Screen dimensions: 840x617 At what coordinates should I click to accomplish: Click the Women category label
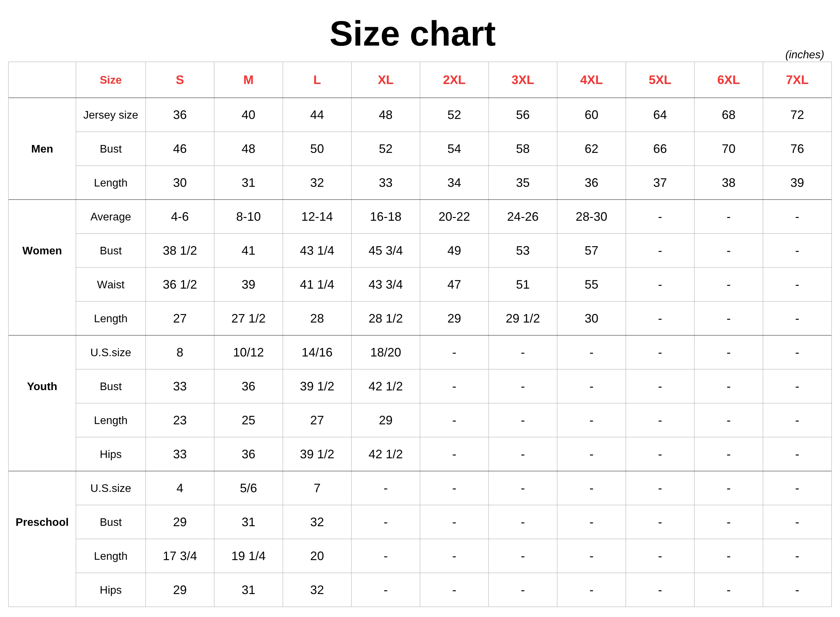click(42, 251)
